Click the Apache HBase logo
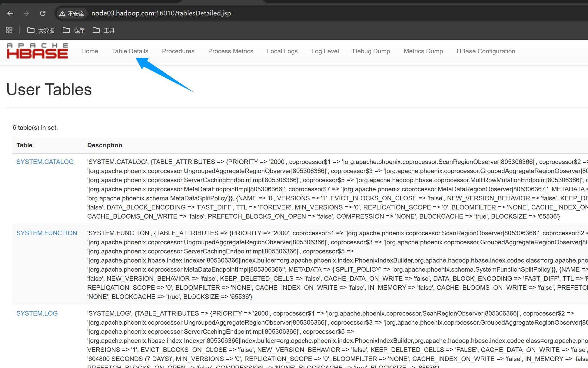The image size is (588, 368). click(x=37, y=51)
